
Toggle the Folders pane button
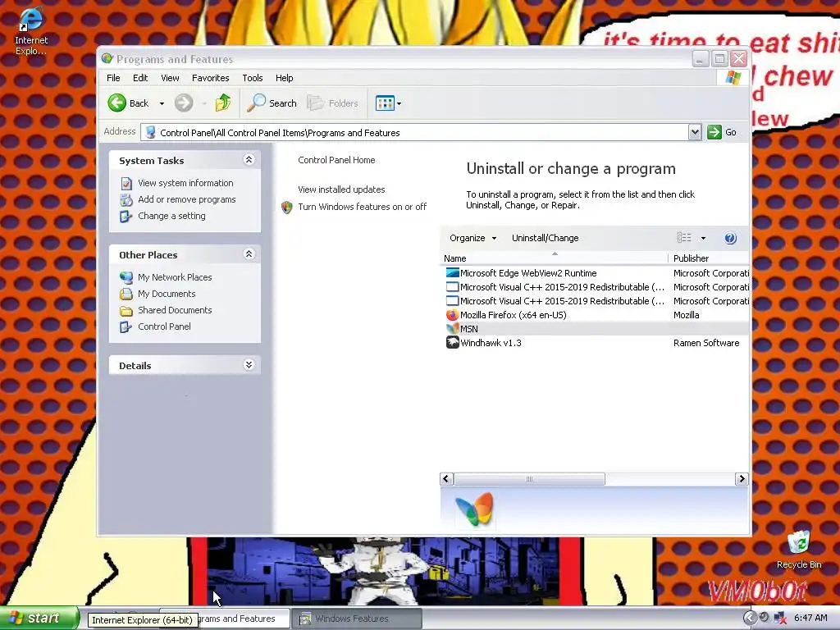click(333, 103)
